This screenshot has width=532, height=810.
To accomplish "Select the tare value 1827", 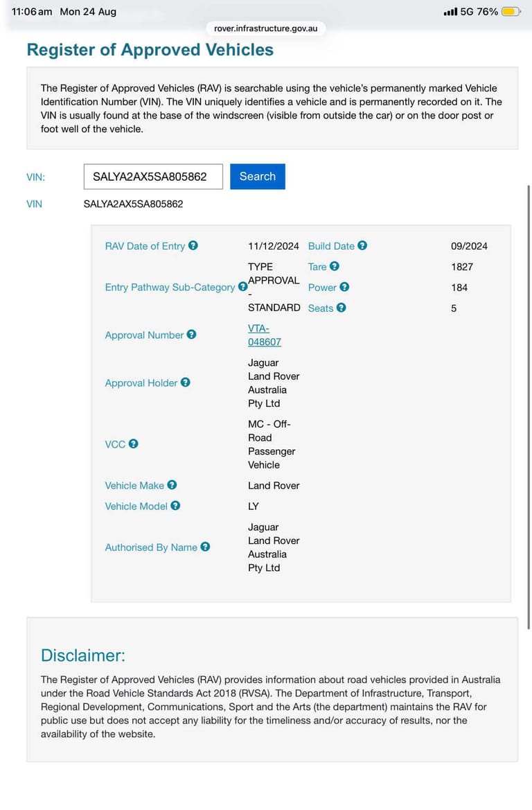I will point(462,267).
